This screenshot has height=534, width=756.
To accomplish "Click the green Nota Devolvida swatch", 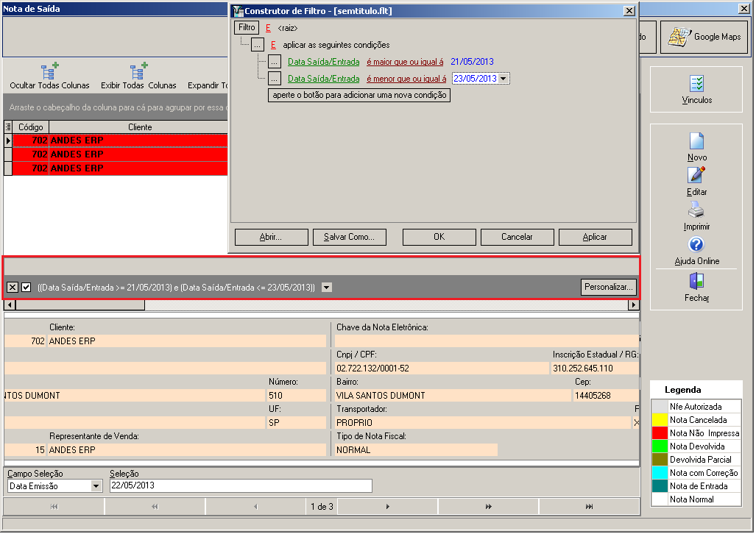I will tap(660, 446).
